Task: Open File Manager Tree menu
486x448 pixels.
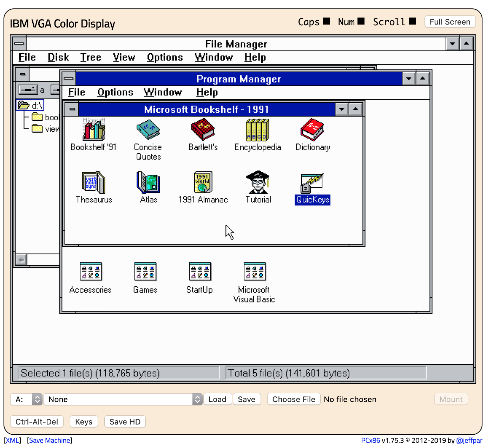Action: pyautogui.click(x=91, y=57)
